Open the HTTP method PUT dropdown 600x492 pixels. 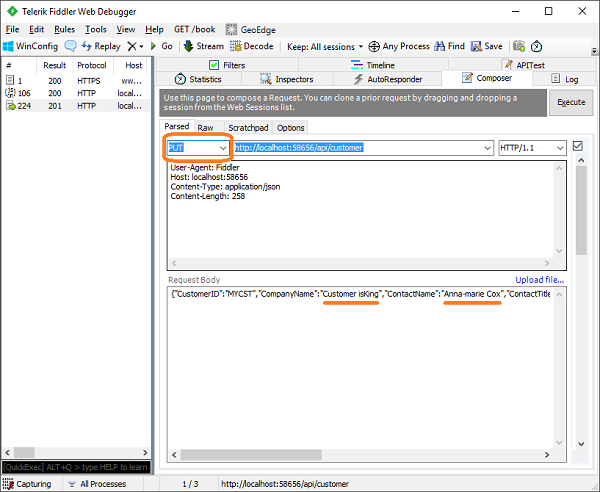(x=223, y=148)
